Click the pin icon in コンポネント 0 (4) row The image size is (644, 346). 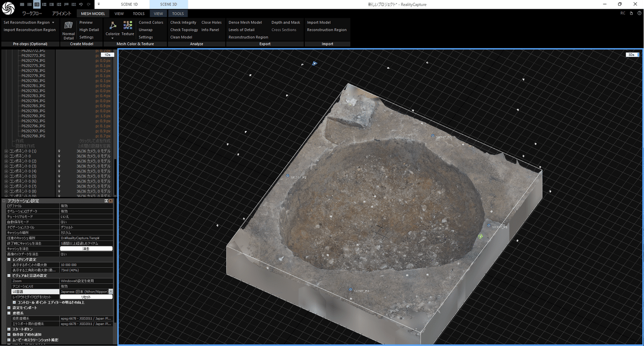pyautogui.click(x=59, y=171)
